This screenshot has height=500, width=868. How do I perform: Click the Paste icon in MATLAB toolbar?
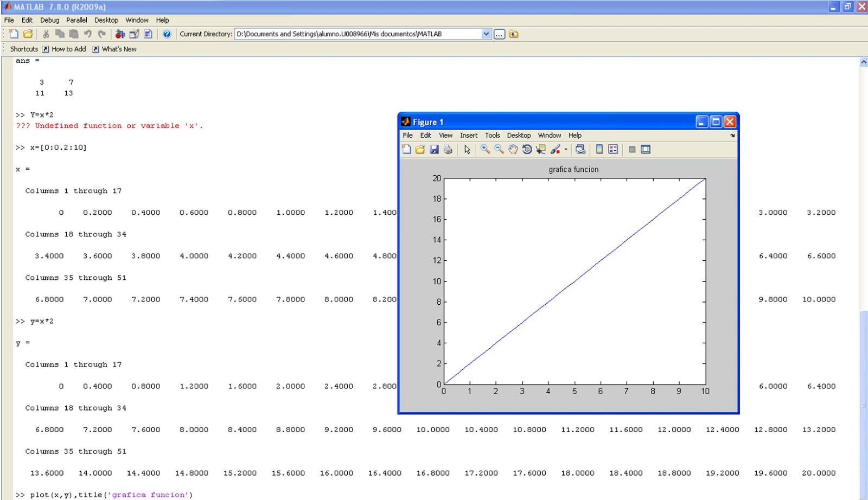(x=74, y=34)
